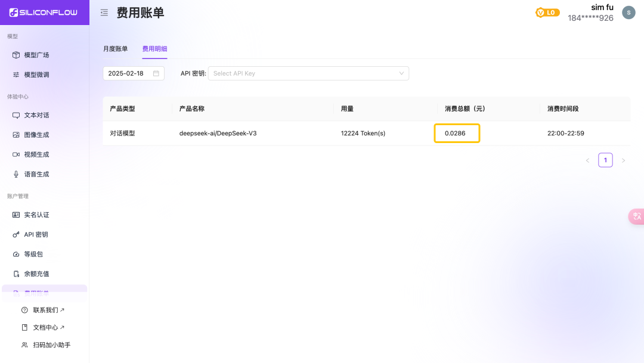Click the highlighted 0.0286 cost value
The image size is (644, 363).
click(x=457, y=133)
